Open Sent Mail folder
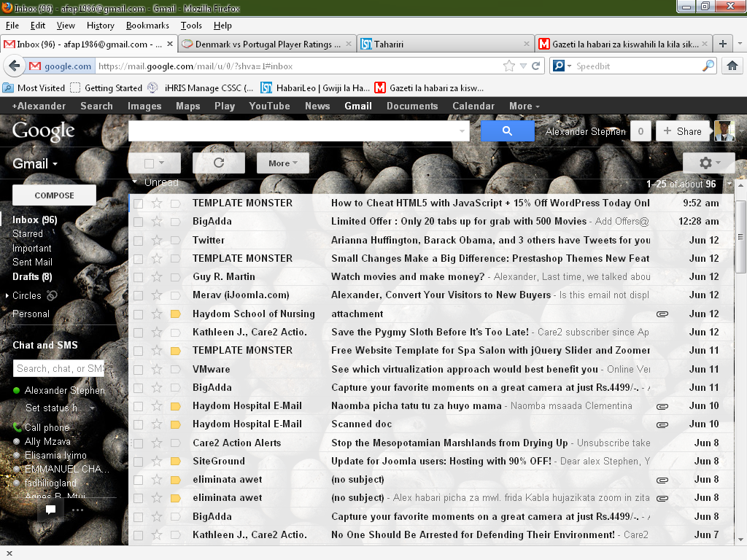Image resolution: width=747 pixels, height=560 pixels. tap(32, 262)
